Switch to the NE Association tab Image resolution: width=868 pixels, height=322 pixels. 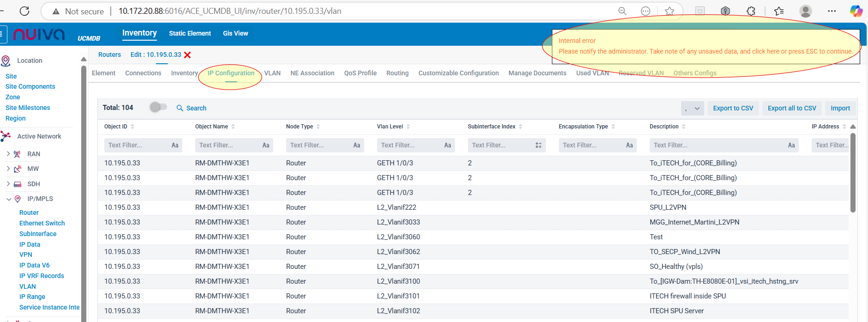pos(312,73)
